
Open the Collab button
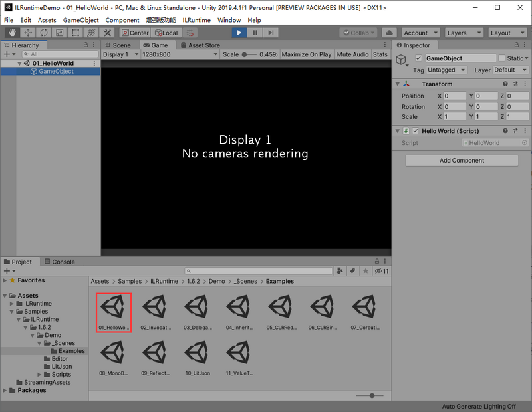click(x=359, y=33)
